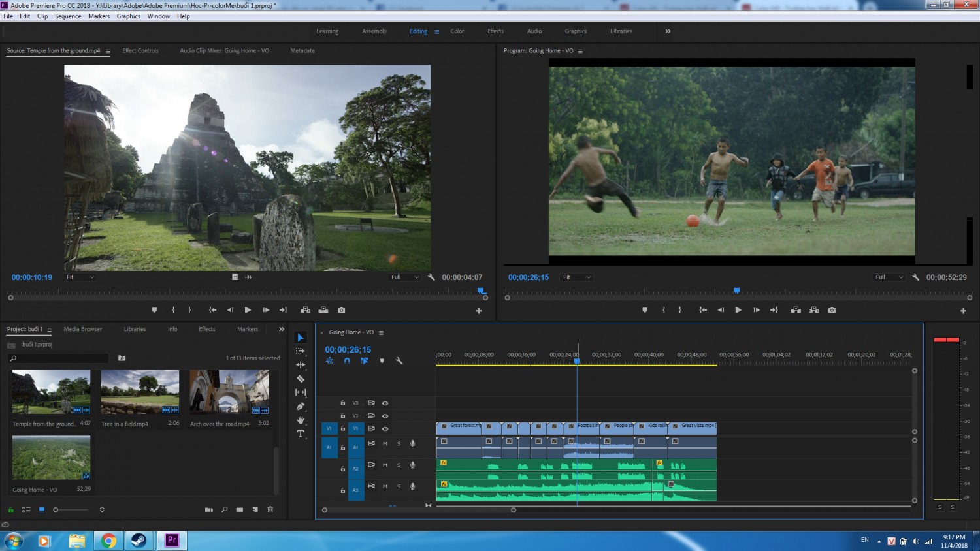Click Insert button in Source monitor
This screenshot has width=980, height=551.
coord(305,310)
